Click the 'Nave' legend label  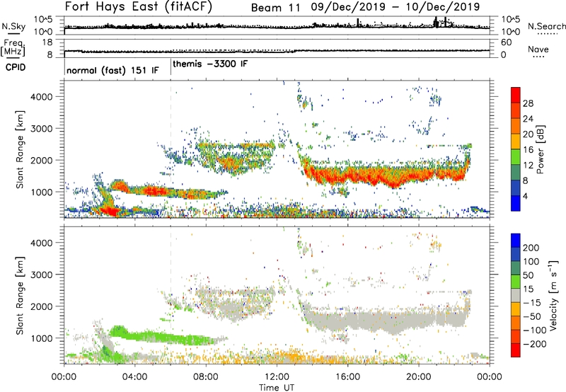538,49
